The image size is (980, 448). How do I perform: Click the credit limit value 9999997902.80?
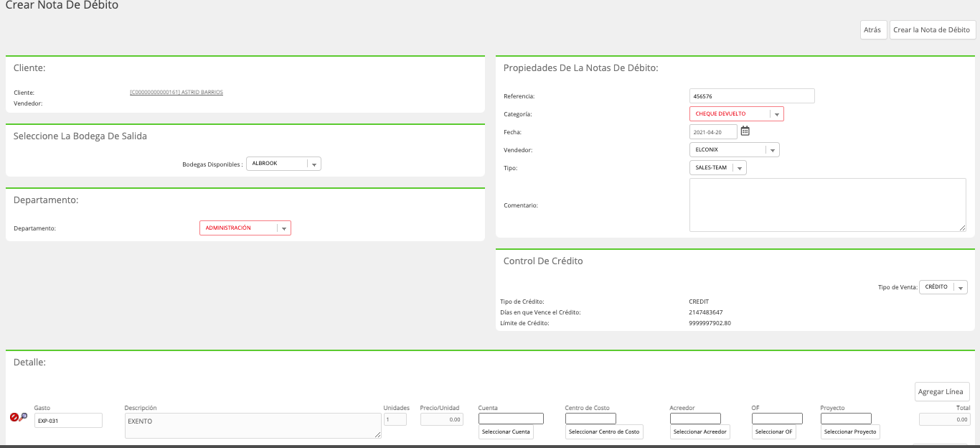coord(710,324)
